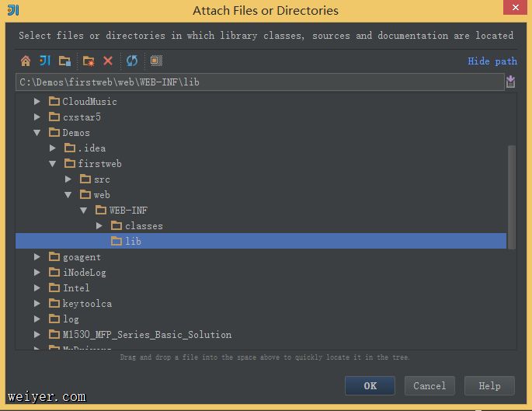The width and height of the screenshot is (532, 411).
Task: Click the path input field
Action: (x=260, y=82)
